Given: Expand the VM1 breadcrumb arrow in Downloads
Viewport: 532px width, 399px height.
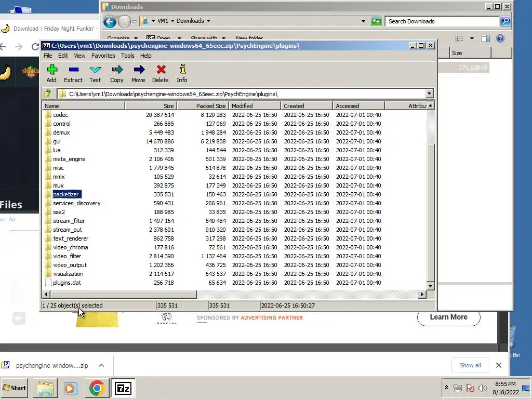Looking at the screenshot, I should pyautogui.click(x=172, y=21).
